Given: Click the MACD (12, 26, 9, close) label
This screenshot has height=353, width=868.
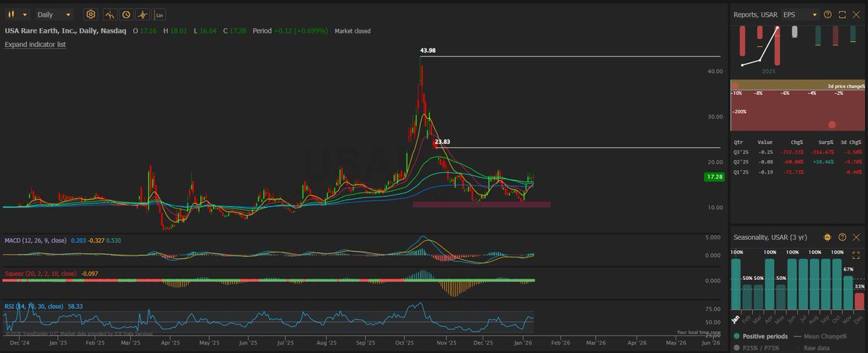Looking at the screenshot, I should (35, 239).
